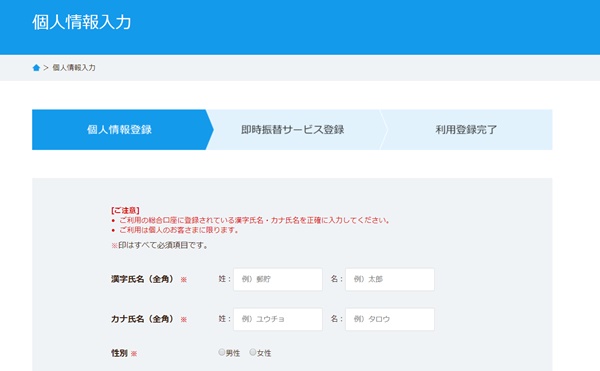Click the 女性 label text

264,353
